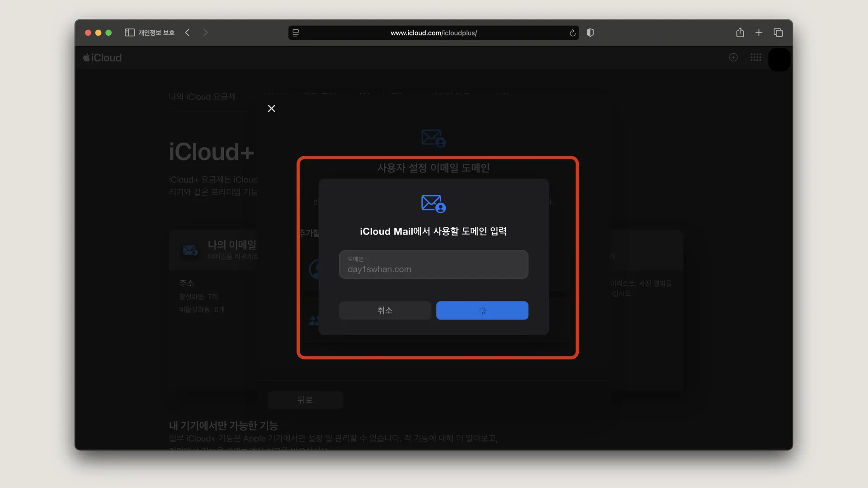Click the blue loading confirm button
The width and height of the screenshot is (868, 488).
click(x=482, y=310)
